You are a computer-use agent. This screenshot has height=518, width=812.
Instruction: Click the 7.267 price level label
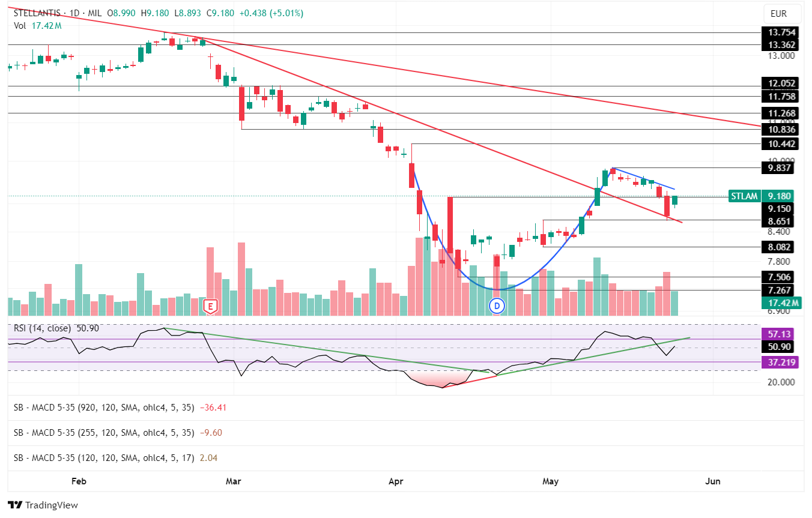(777, 290)
